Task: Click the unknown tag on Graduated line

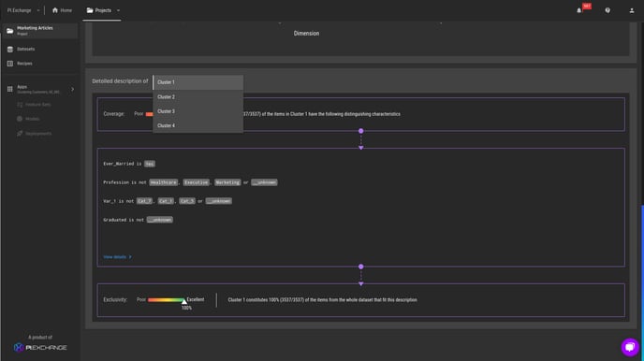Action: click(x=160, y=220)
